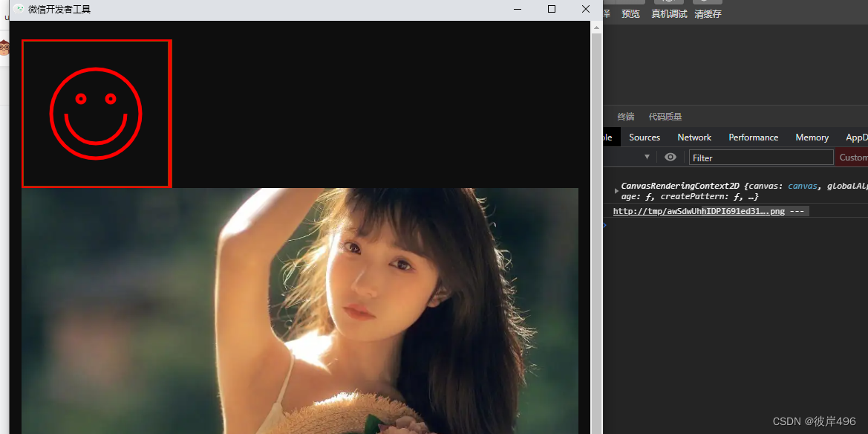Screen dimensions: 868x434
Task: Click the blue canvas property link
Action: pos(802,186)
